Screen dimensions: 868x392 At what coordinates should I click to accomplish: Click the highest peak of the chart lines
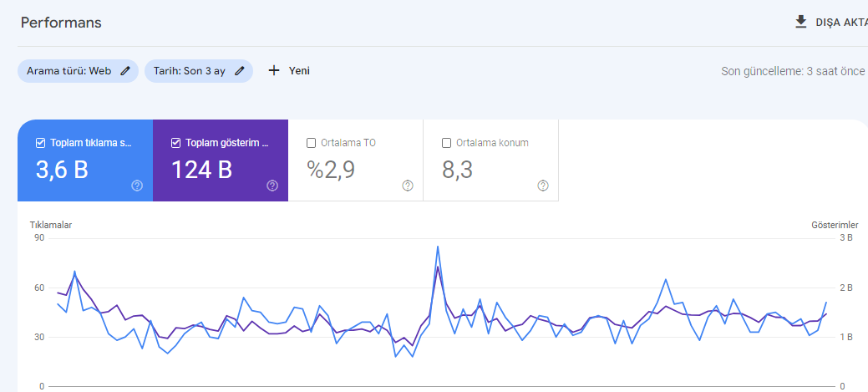[438, 247]
